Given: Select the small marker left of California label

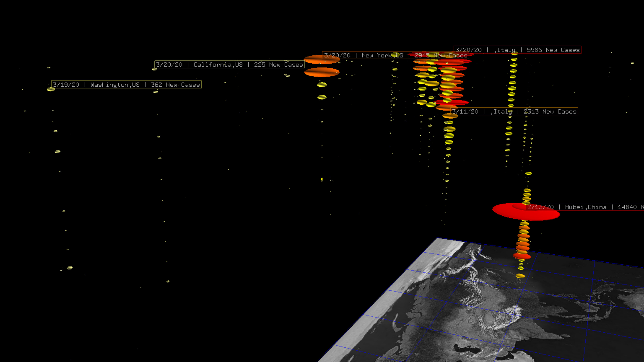Looking at the screenshot, I should coord(154,69).
